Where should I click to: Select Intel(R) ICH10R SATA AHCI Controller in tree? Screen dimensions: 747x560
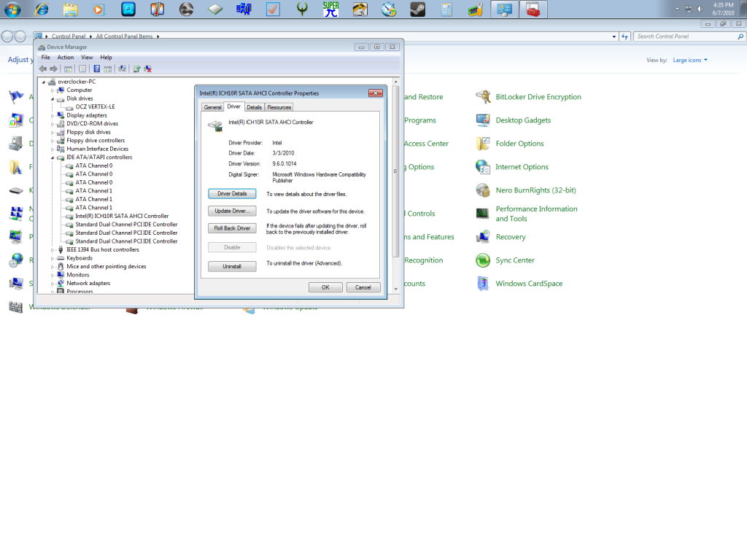[x=122, y=216]
